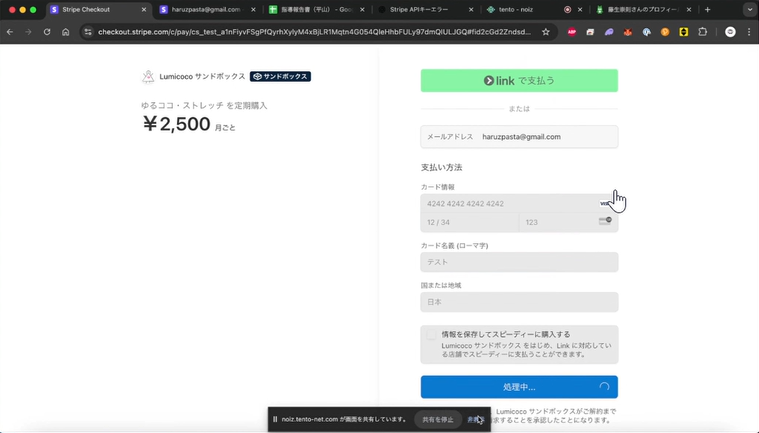Switch to the 指導報告書 spreadsheet tab

pyautogui.click(x=316, y=10)
